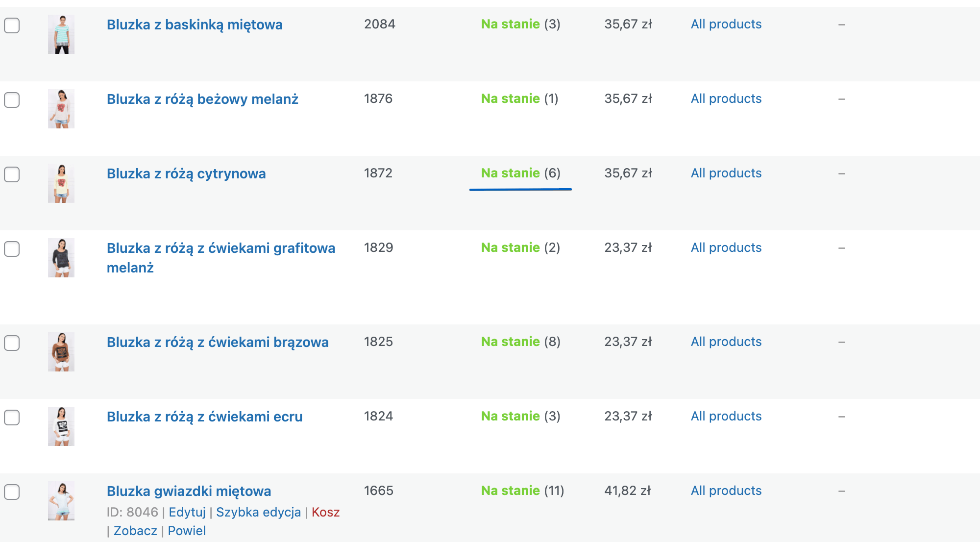980x542 pixels.
Task: Click SKU value 1876
Action: [x=378, y=99]
